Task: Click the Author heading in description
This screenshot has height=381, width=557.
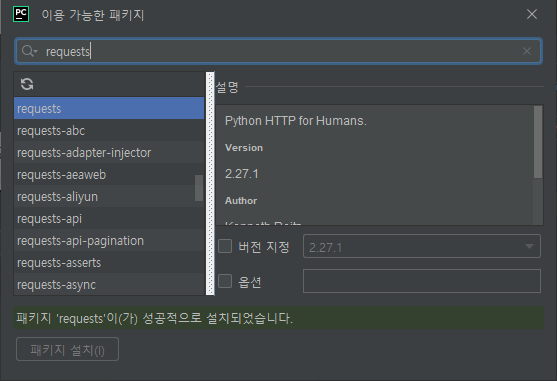Action: pyautogui.click(x=241, y=201)
